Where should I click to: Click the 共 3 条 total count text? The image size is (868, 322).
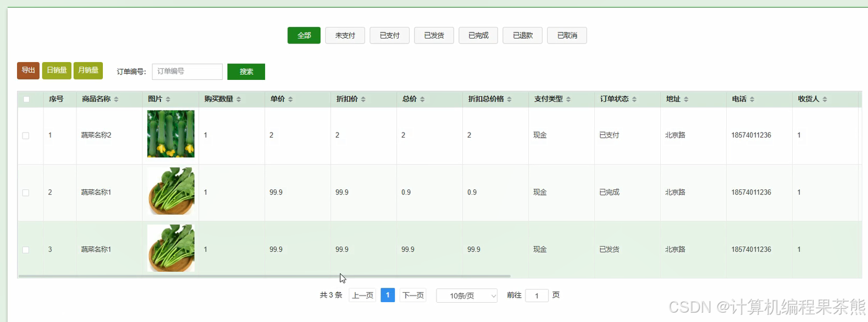331,296
